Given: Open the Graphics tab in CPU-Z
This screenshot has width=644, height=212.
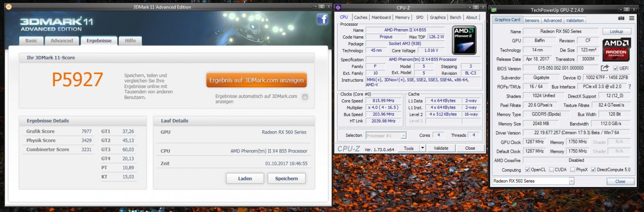Looking at the screenshot, I should [438, 17].
